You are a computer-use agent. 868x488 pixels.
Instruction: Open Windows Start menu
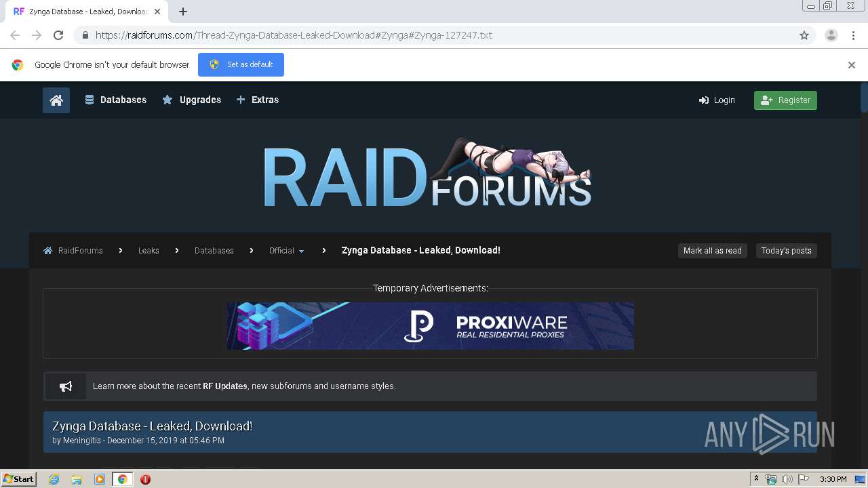click(x=19, y=479)
